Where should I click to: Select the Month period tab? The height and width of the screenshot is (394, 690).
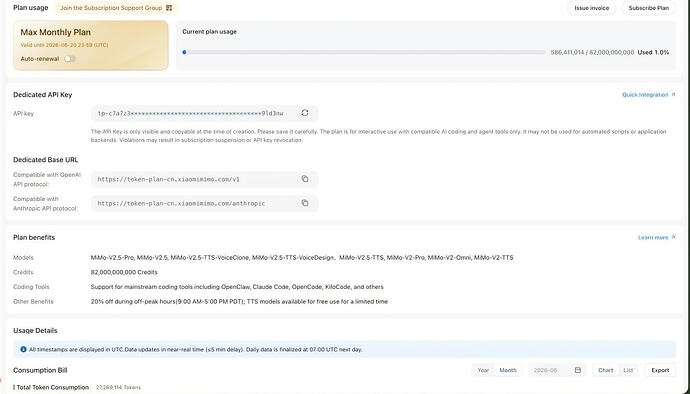(508, 370)
